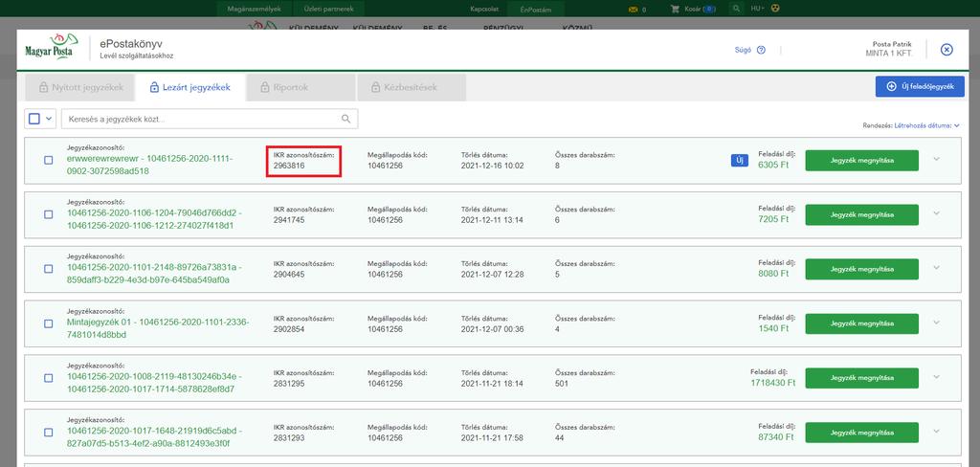Check the box for IKR 2904645 row
This screenshot has height=467, width=980.
pyautogui.click(x=48, y=269)
